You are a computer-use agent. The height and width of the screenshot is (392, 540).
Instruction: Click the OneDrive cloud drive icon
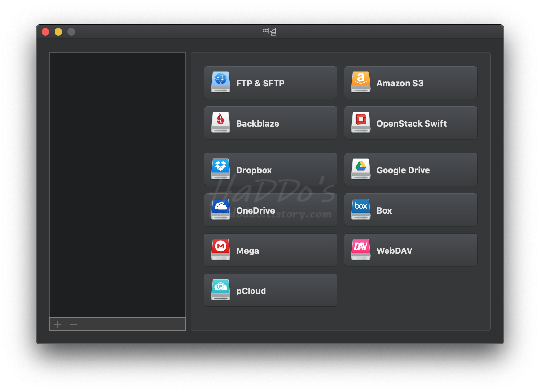click(221, 209)
